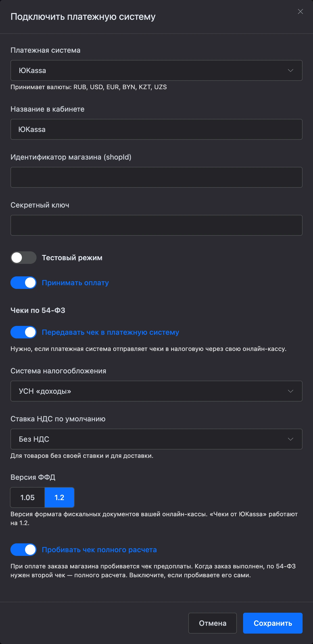Screen dimensions: 313x644
Task: Click the Сохранить button
Action: pos(273,623)
